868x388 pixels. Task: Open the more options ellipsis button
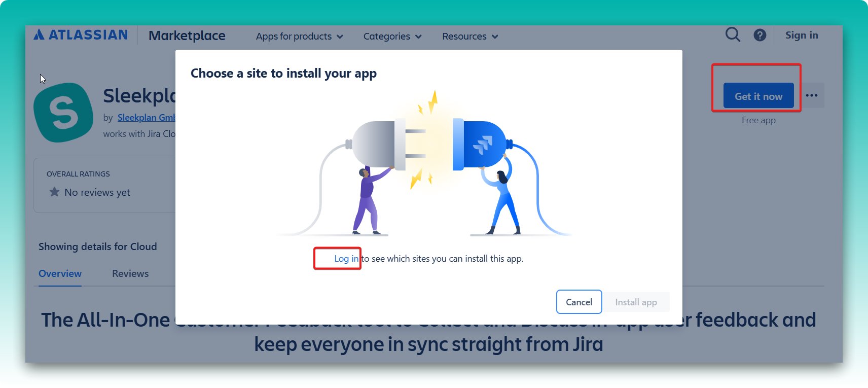[x=812, y=95]
